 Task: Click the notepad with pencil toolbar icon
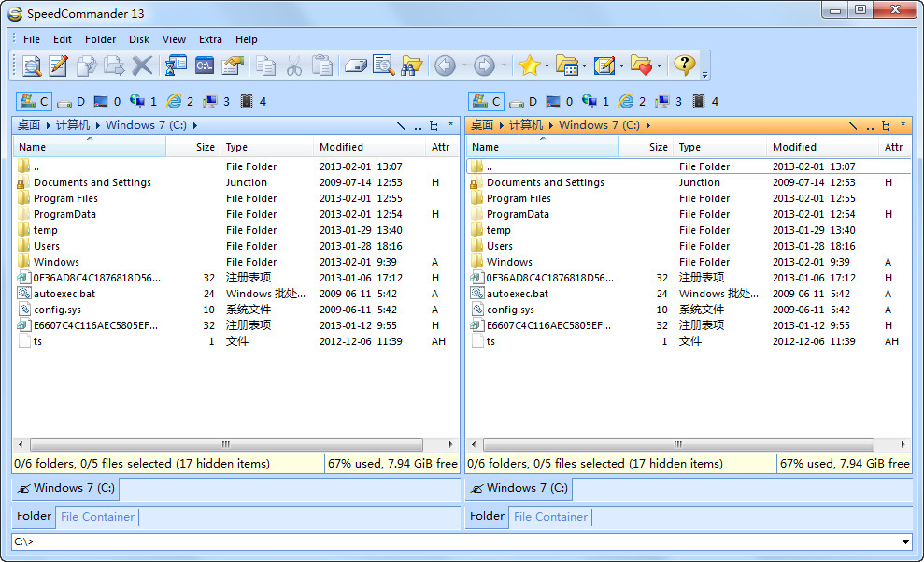[604, 65]
